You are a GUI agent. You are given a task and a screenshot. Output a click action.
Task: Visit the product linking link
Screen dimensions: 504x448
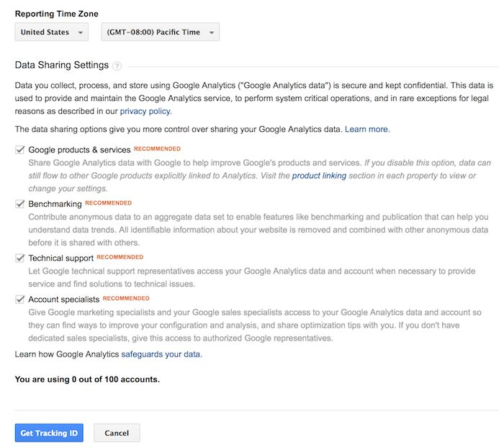click(x=319, y=176)
